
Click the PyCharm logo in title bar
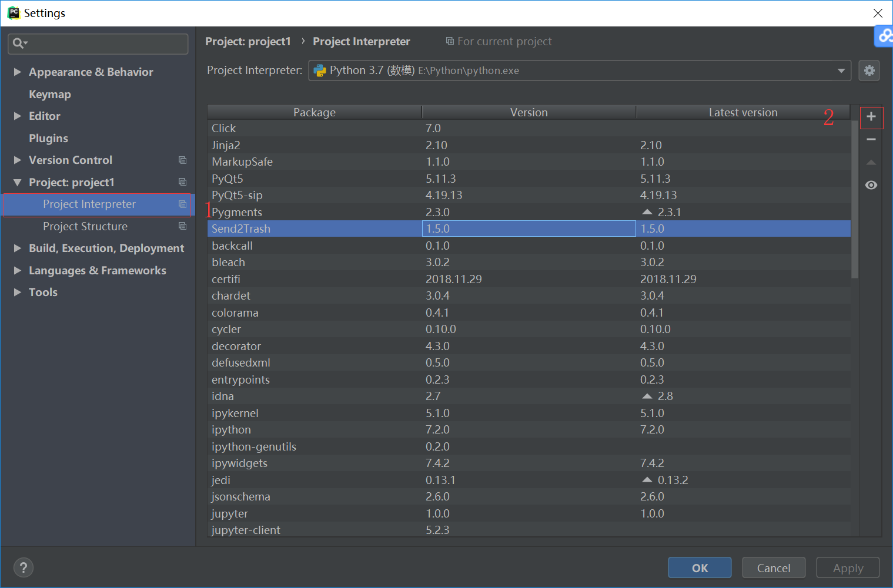tap(14, 13)
